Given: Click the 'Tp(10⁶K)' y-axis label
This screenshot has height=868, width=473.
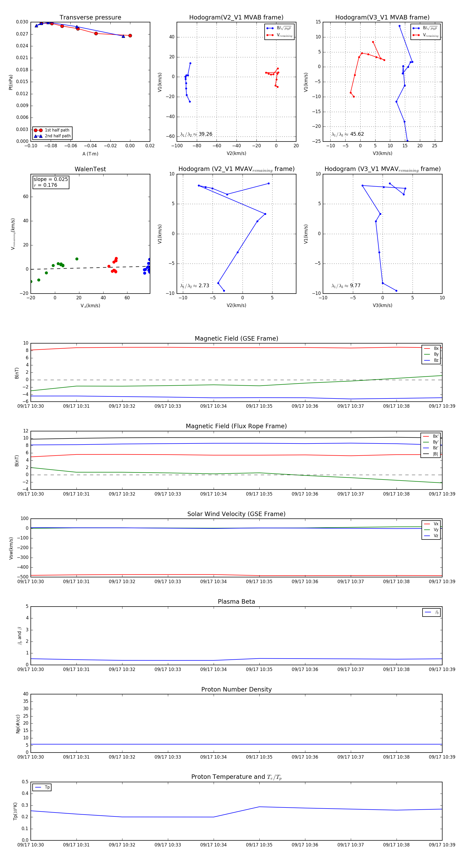Looking at the screenshot, I should pyautogui.click(x=15, y=811).
